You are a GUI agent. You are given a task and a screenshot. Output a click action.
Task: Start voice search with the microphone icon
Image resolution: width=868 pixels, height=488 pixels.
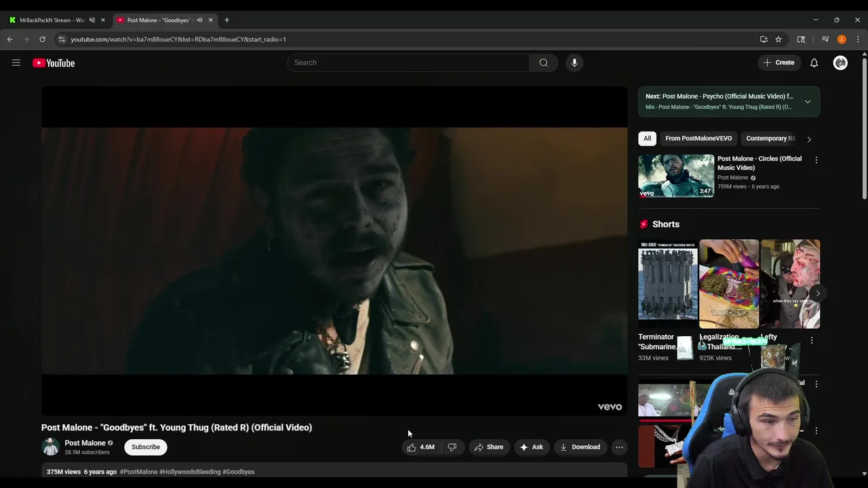(x=574, y=62)
